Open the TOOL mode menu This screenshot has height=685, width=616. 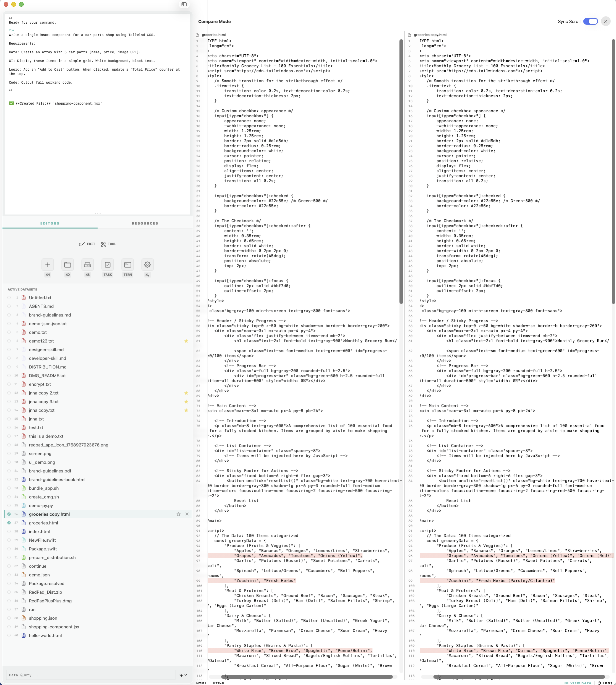pos(108,244)
